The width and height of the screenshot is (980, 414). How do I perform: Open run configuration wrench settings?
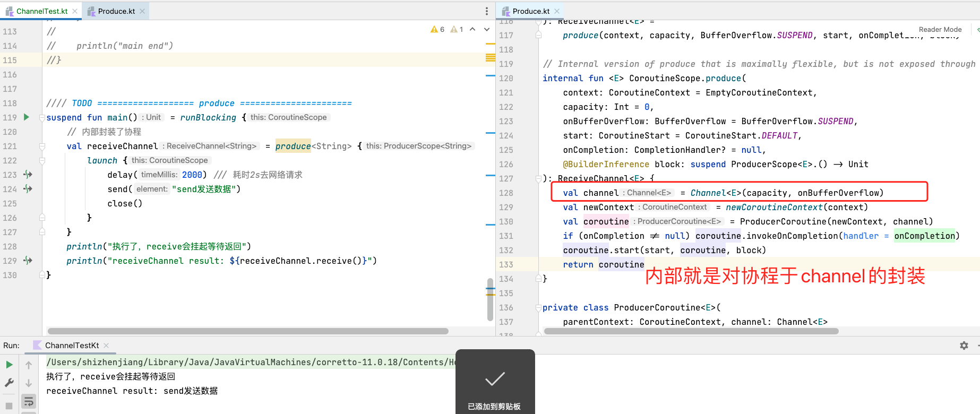[x=9, y=382]
